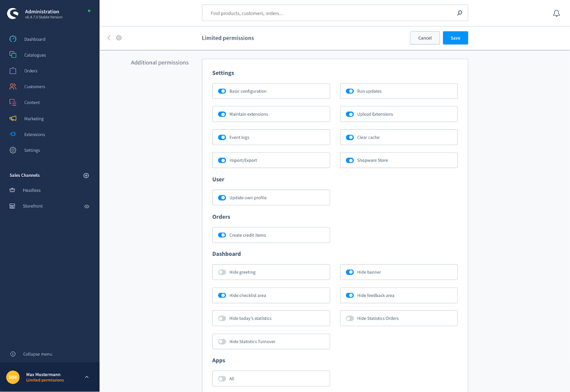The image size is (570, 392).
Task: Enable Hide Statistics Turnover switch
Action: point(222,342)
